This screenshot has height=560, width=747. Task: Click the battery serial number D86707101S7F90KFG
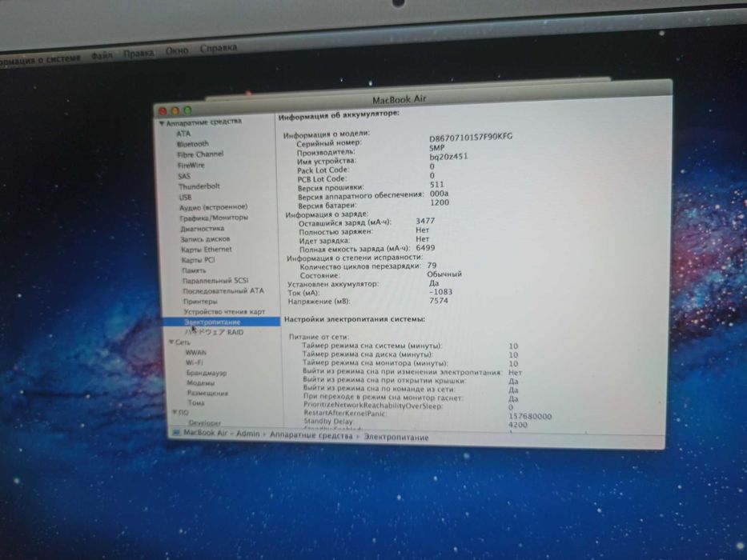pyautogui.click(x=471, y=137)
